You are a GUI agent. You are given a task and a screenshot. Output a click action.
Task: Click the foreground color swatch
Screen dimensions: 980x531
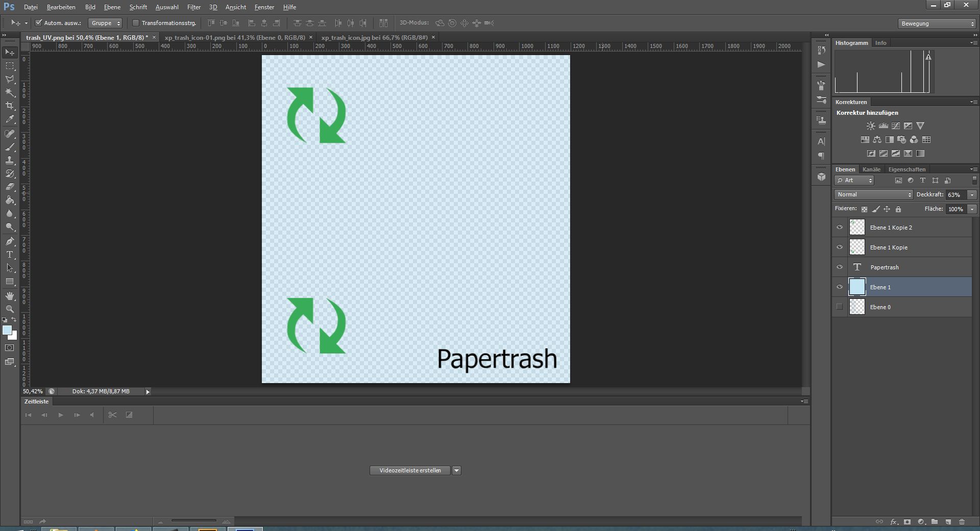coord(7,331)
